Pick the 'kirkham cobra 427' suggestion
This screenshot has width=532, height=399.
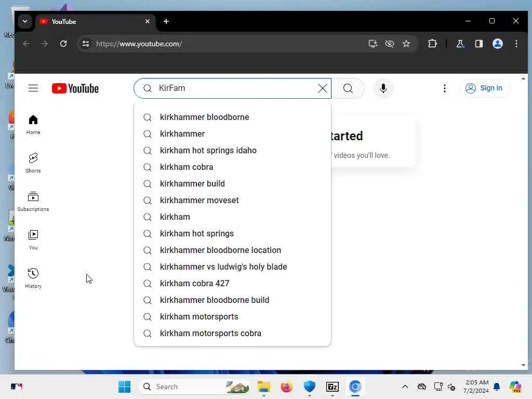coord(232,283)
